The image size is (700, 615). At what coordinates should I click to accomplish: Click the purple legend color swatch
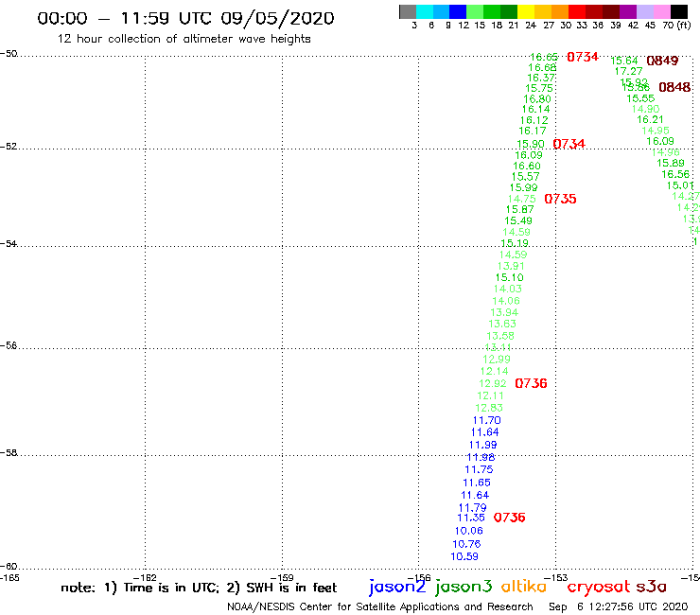[x=628, y=12]
